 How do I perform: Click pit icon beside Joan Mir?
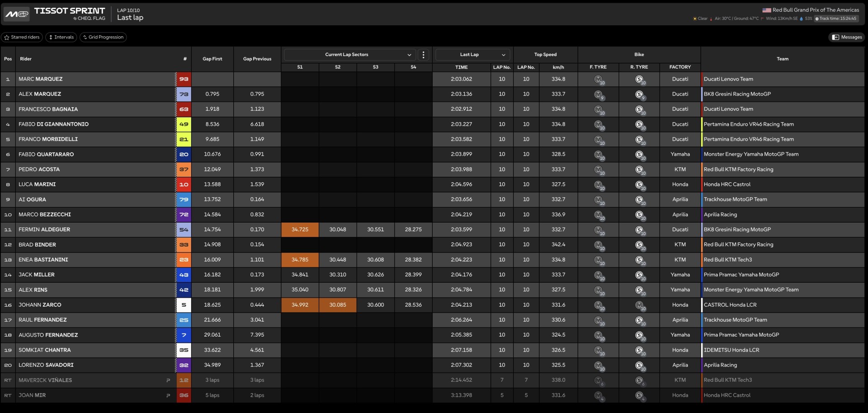tap(168, 395)
